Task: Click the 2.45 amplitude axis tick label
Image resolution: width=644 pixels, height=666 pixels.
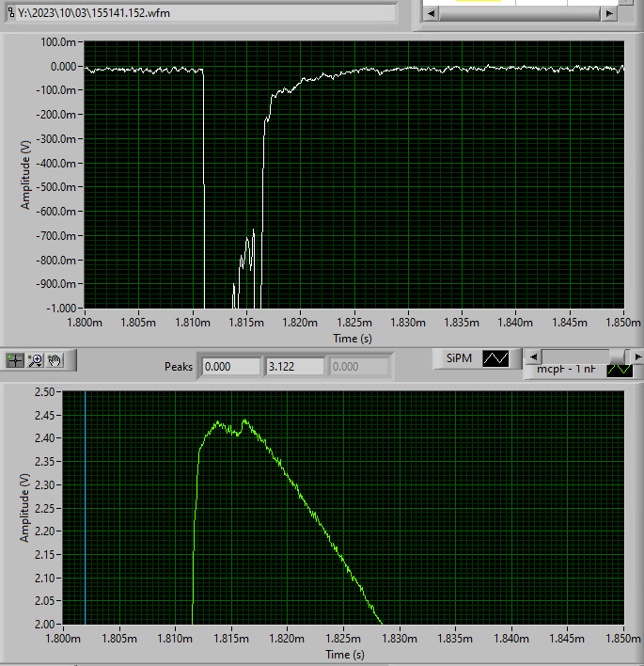Action: coord(45,415)
